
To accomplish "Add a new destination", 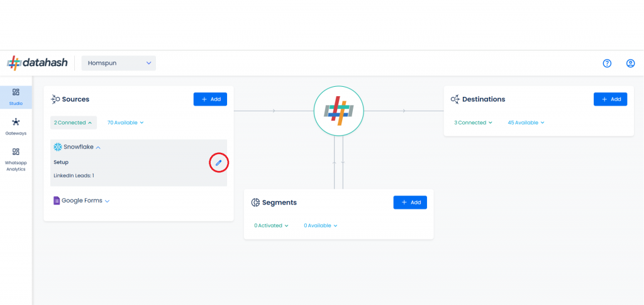I will pyautogui.click(x=610, y=99).
